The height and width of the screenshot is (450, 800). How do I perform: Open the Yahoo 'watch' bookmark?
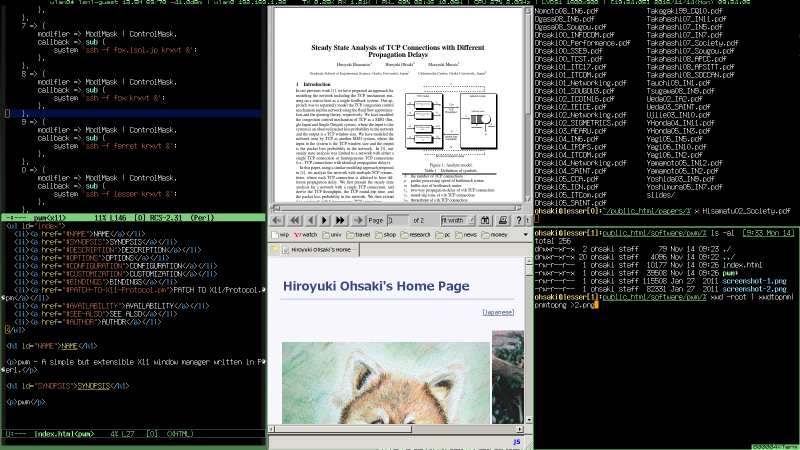pos(305,235)
